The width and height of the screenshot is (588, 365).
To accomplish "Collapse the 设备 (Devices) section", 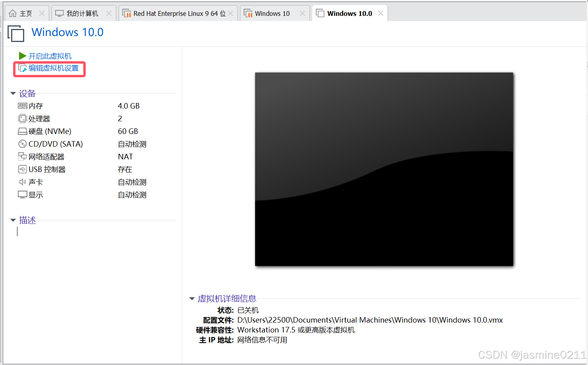I will tap(13, 94).
